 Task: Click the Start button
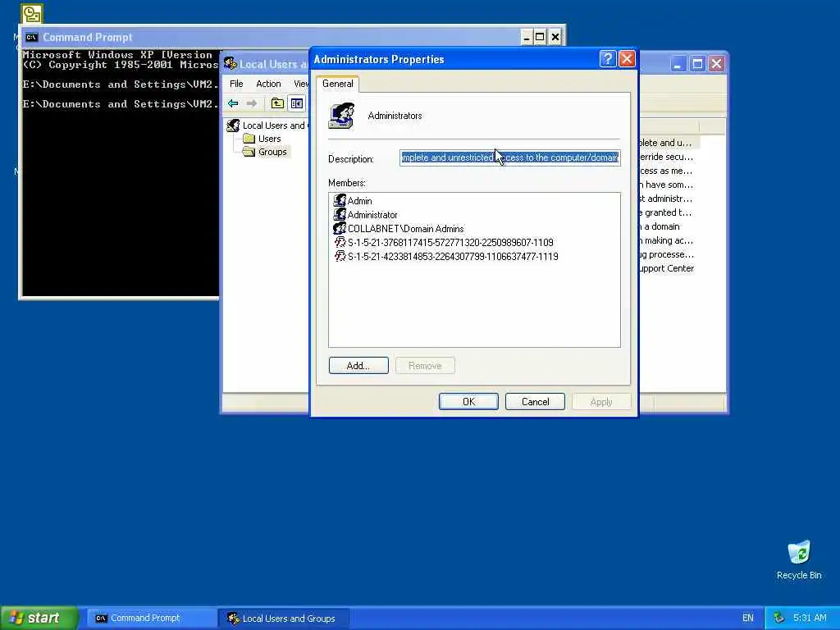(x=39, y=618)
